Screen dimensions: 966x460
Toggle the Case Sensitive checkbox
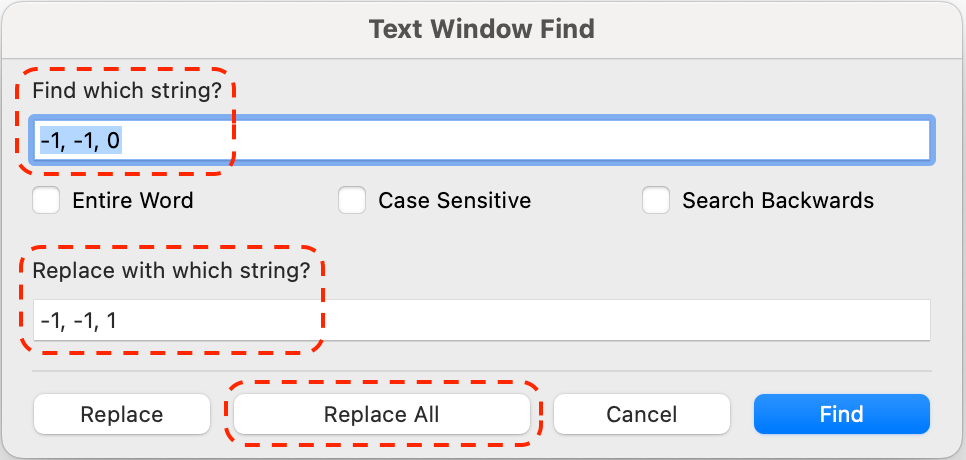coord(351,201)
